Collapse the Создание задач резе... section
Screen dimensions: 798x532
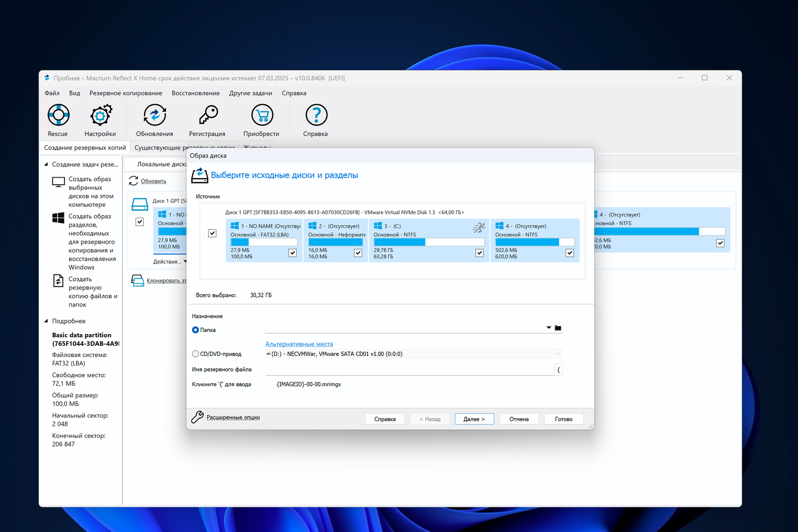coord(46,164)
